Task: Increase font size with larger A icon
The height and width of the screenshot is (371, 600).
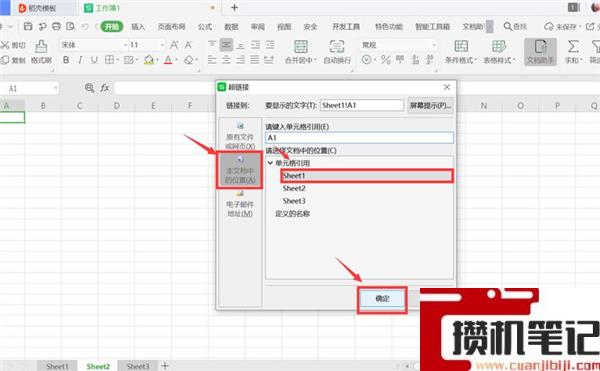Action: pyautogui.click(x=174, y=45)
